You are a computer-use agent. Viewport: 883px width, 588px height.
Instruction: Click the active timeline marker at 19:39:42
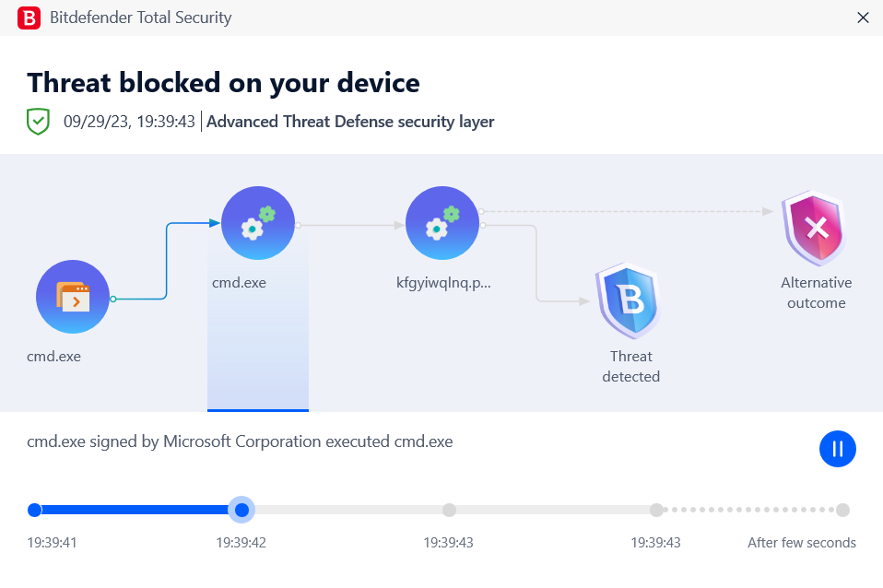[241, 511]
